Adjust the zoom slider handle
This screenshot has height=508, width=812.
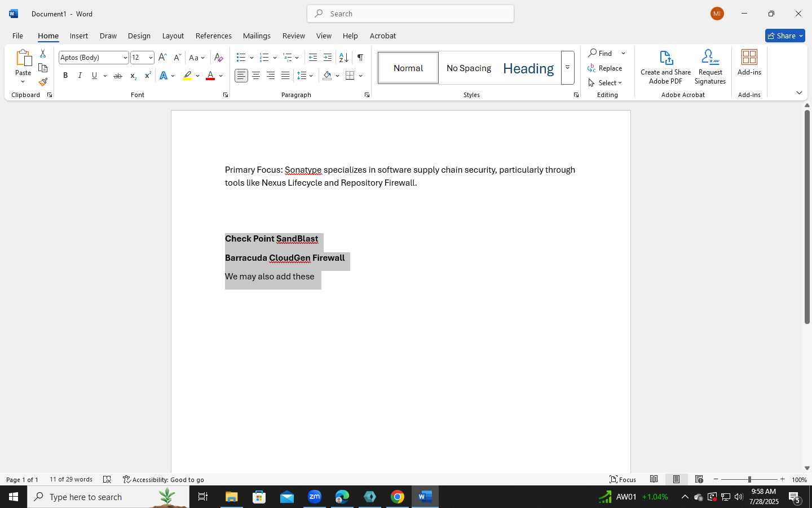[x=749, y=479]
